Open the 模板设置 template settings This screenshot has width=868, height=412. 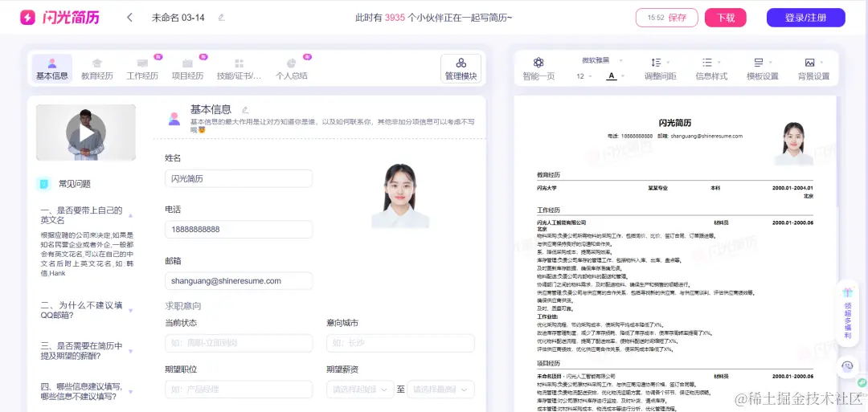(762, 68)
